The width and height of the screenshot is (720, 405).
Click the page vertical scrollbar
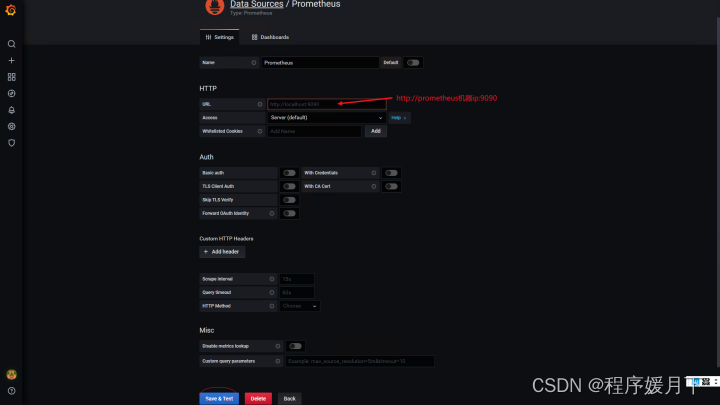coord(718,193)
